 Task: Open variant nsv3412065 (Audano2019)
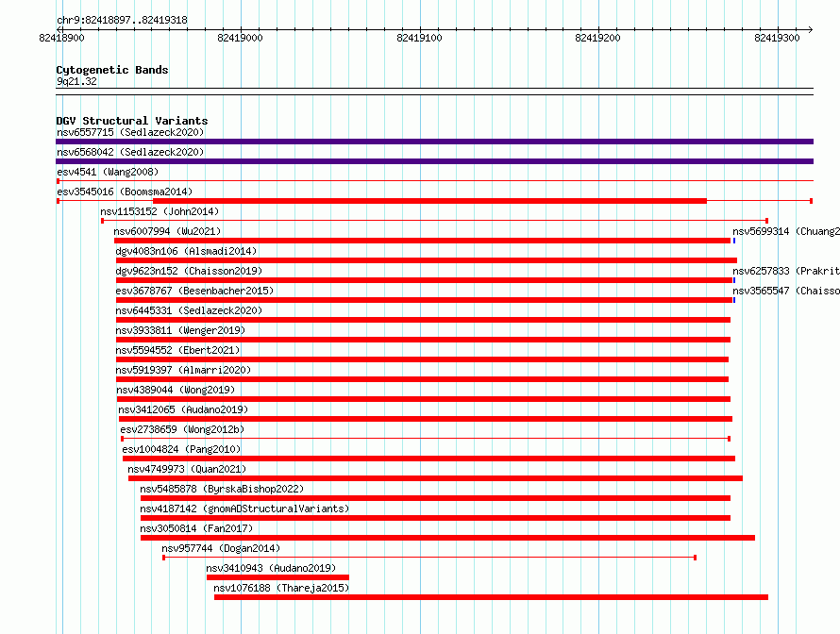pos(183,409)
